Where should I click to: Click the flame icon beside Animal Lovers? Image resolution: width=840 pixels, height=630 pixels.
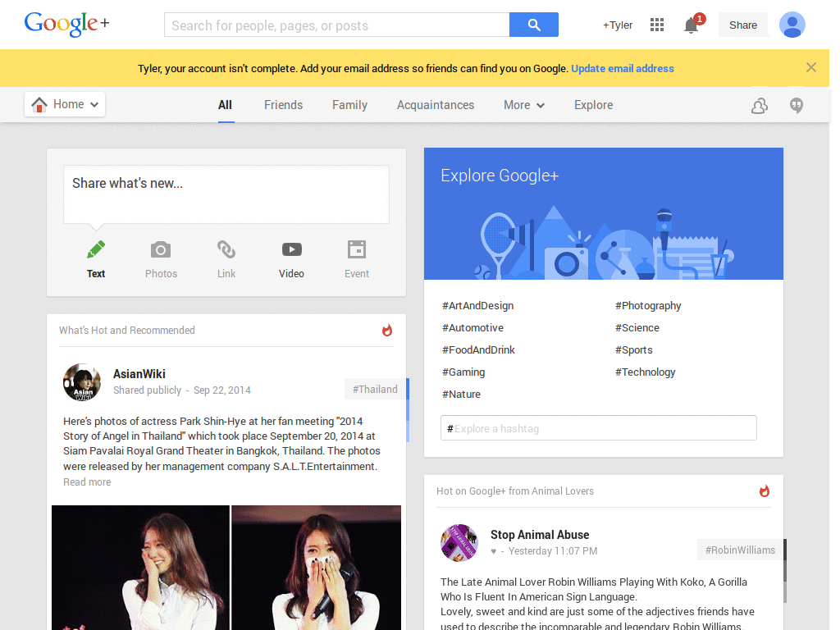pyautogui.click(x=765, y=491)
